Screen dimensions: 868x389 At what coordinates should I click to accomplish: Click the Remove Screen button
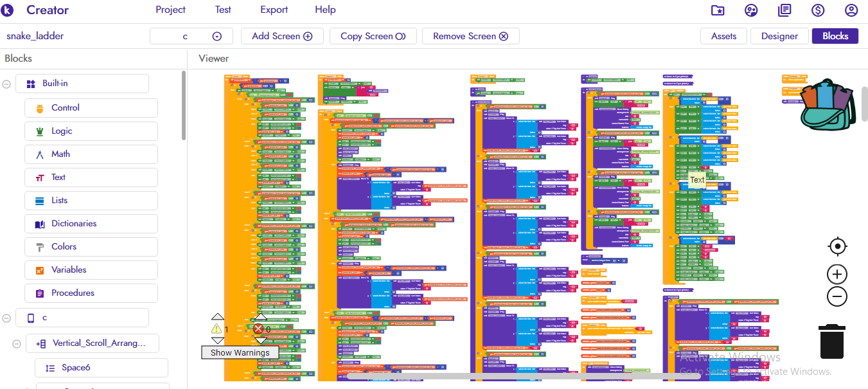click(470, 36)
